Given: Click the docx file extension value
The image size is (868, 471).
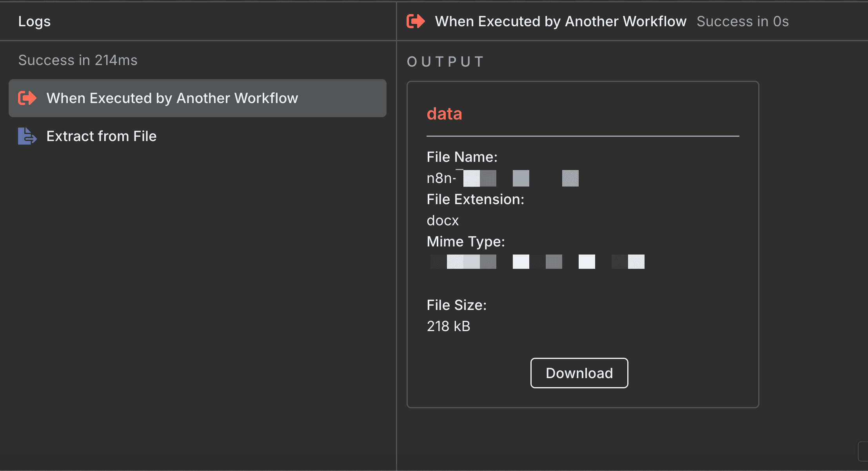Looking at the screenshot, I should pos(443,220).
